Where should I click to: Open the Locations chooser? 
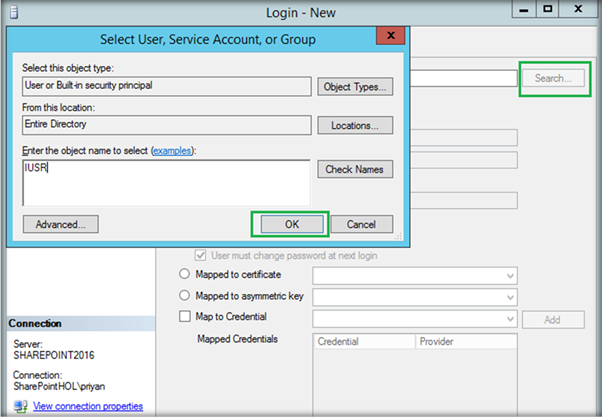355,126
